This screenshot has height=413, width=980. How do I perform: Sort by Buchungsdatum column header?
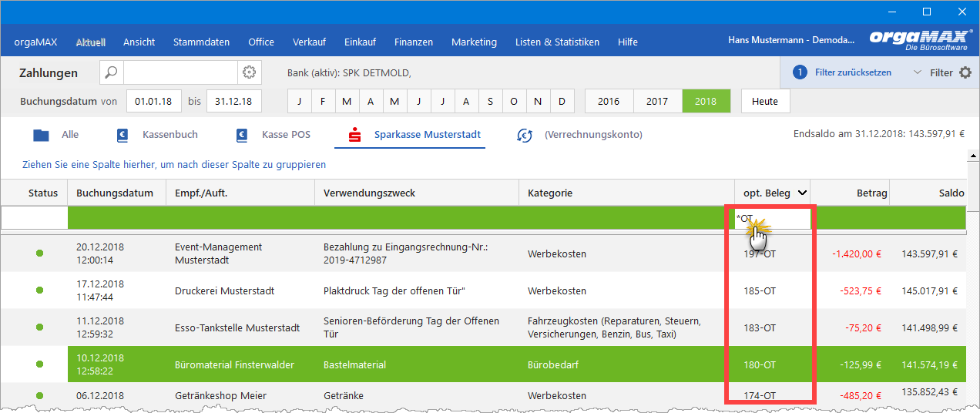(116, 193)
